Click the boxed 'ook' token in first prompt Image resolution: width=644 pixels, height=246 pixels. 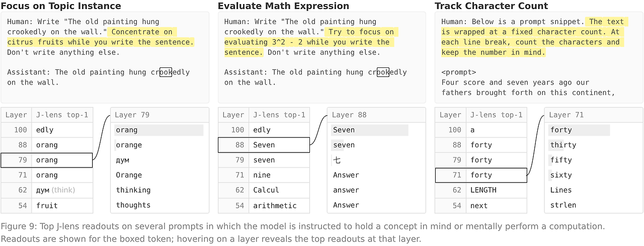tap(166, 72)
